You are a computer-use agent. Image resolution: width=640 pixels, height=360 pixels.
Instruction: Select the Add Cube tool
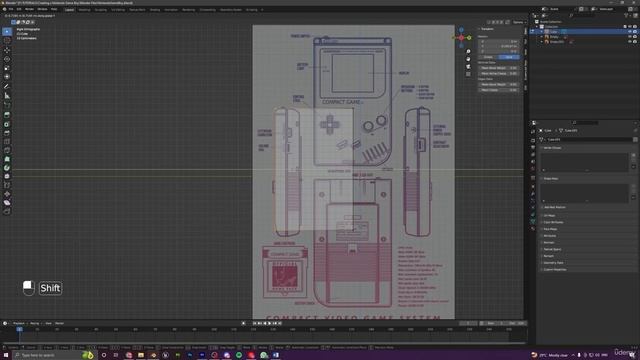[7, 105]
